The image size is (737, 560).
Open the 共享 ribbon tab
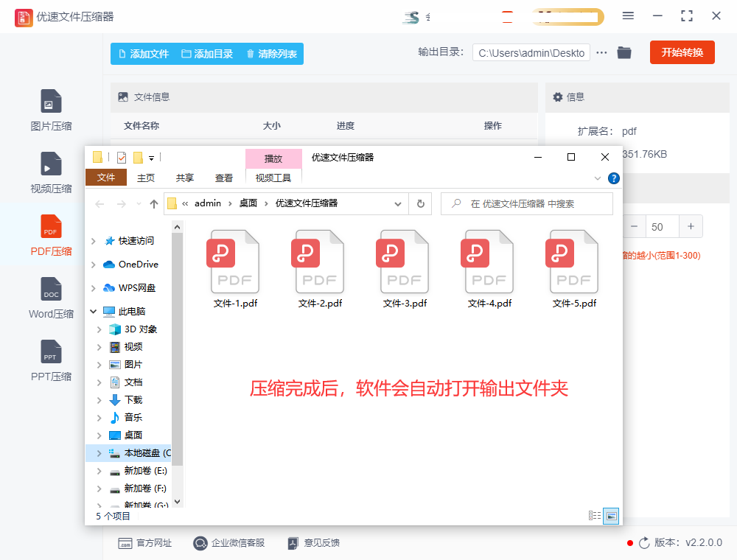tap(185, 178)
